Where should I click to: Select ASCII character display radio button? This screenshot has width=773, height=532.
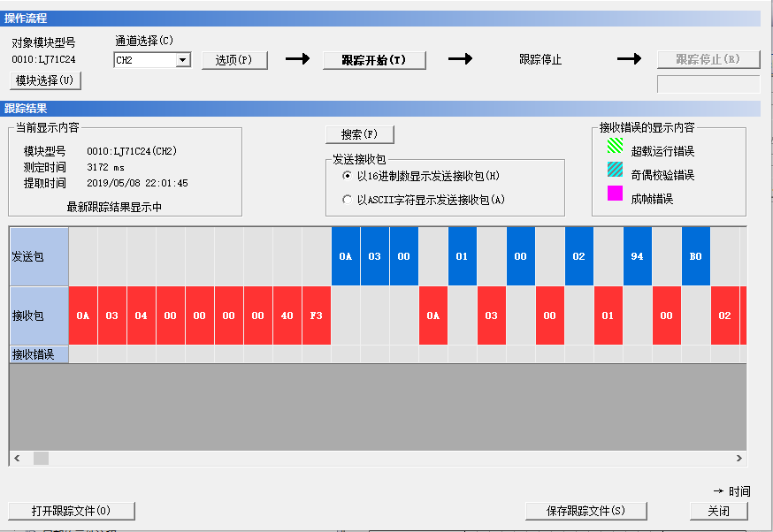click(x=347, y=200)
